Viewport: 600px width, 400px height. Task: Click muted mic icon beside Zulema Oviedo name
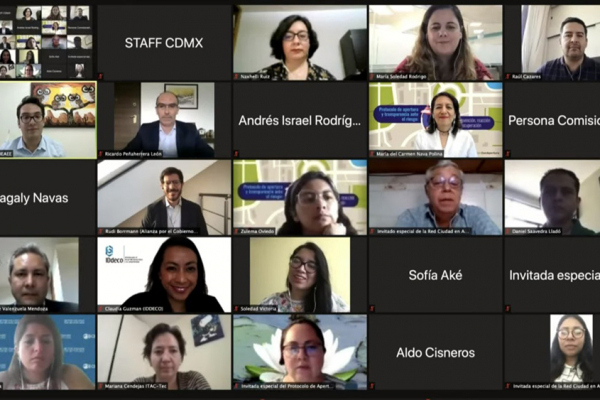pos(236,231)
